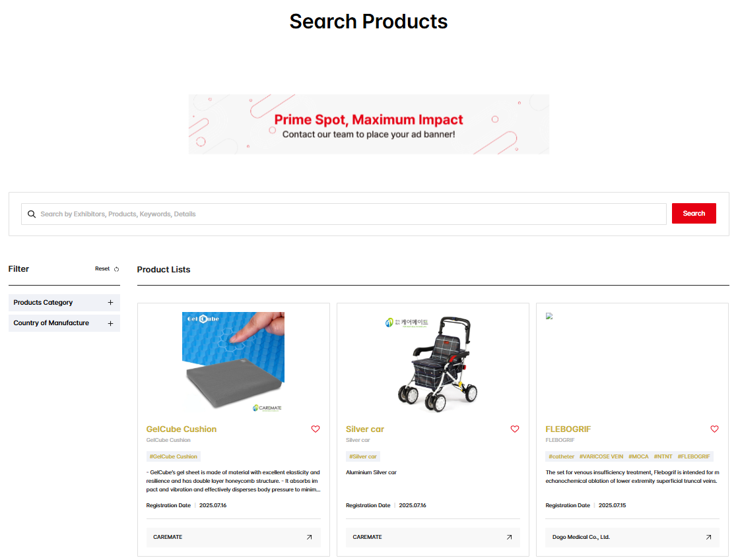Favorite the GelCube Cushion with heart icon

(x=316, y=429)
